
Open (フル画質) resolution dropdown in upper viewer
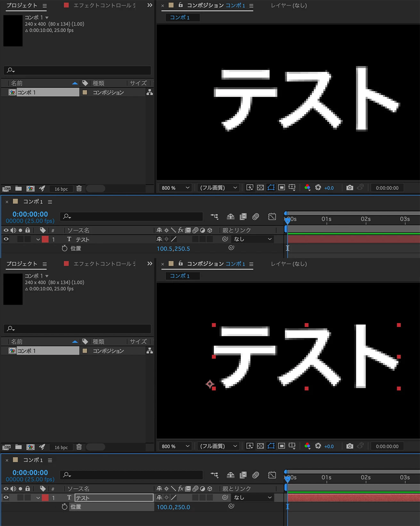pos(218,188)
